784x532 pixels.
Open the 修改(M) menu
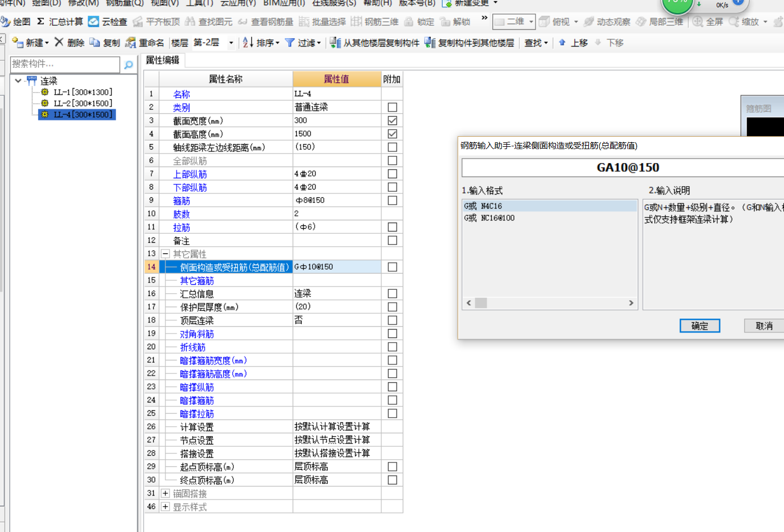pyautogui.click(x=83, y=3)
